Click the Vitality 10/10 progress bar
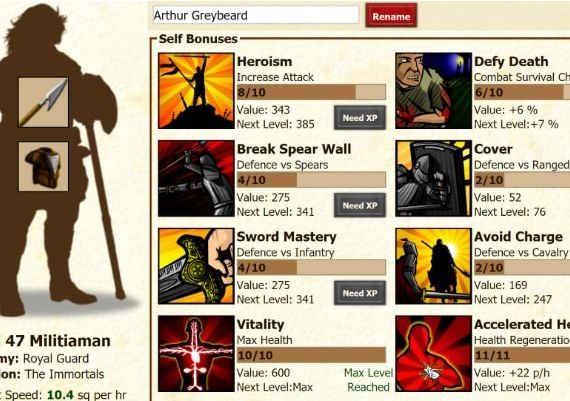 pos(311,355)
